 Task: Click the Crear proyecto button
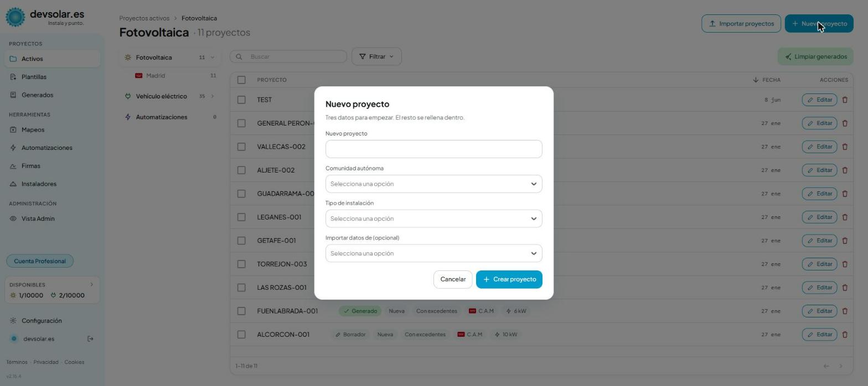tap(509, 279)
